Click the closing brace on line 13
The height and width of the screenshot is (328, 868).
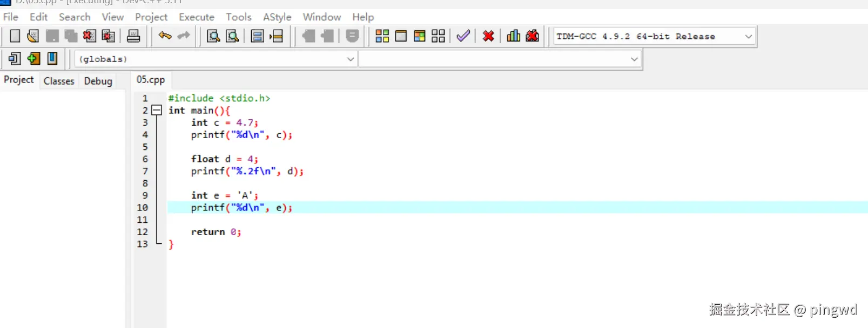(171, 244)
